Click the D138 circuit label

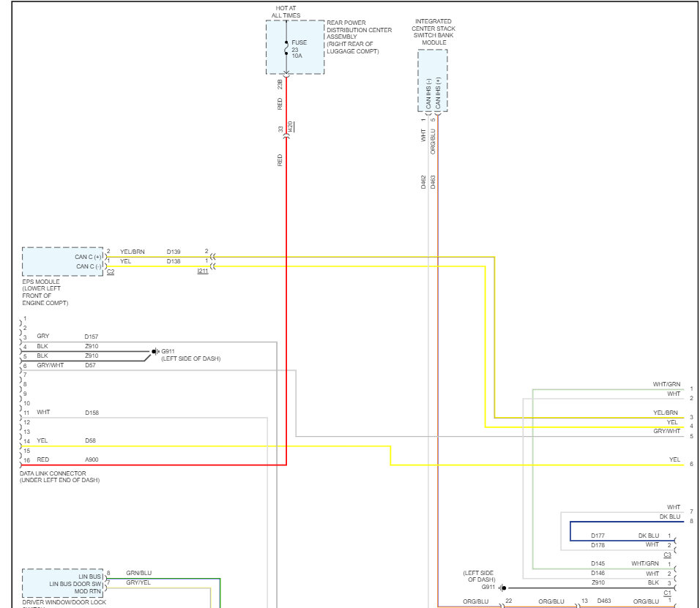(x=174, y=261)
